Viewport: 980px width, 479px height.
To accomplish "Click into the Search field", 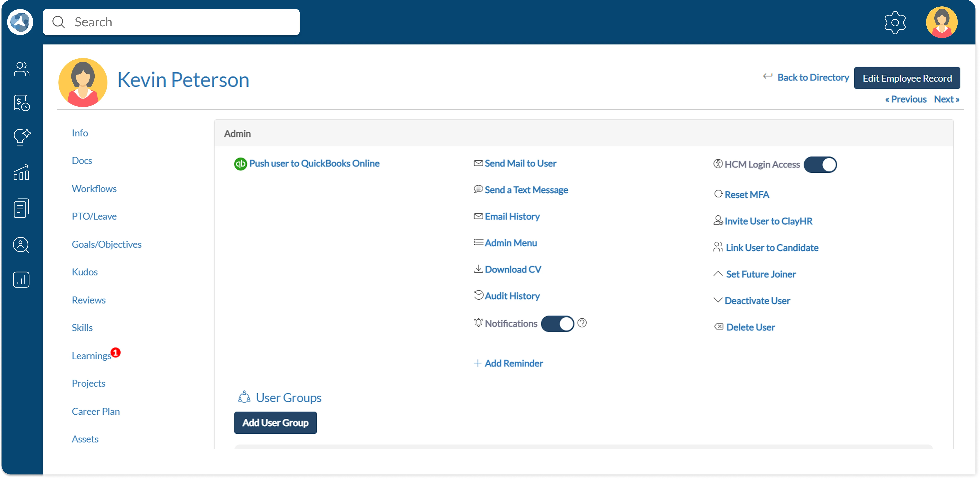I will (171, 22).
